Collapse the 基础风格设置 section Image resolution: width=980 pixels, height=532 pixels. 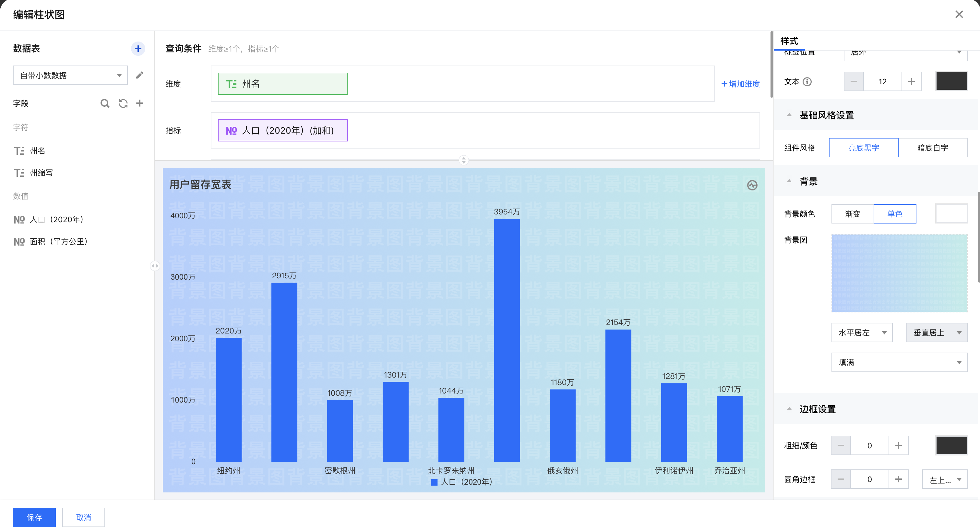tap(789, 115)
